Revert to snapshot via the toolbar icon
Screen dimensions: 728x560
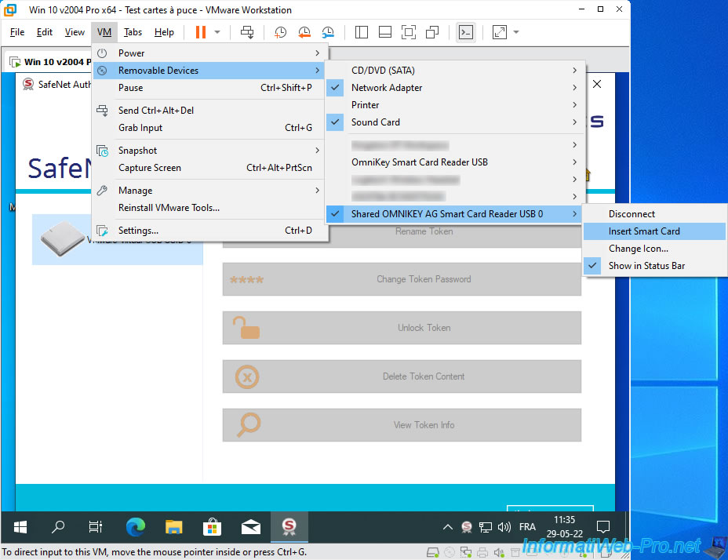coord(304,32)
